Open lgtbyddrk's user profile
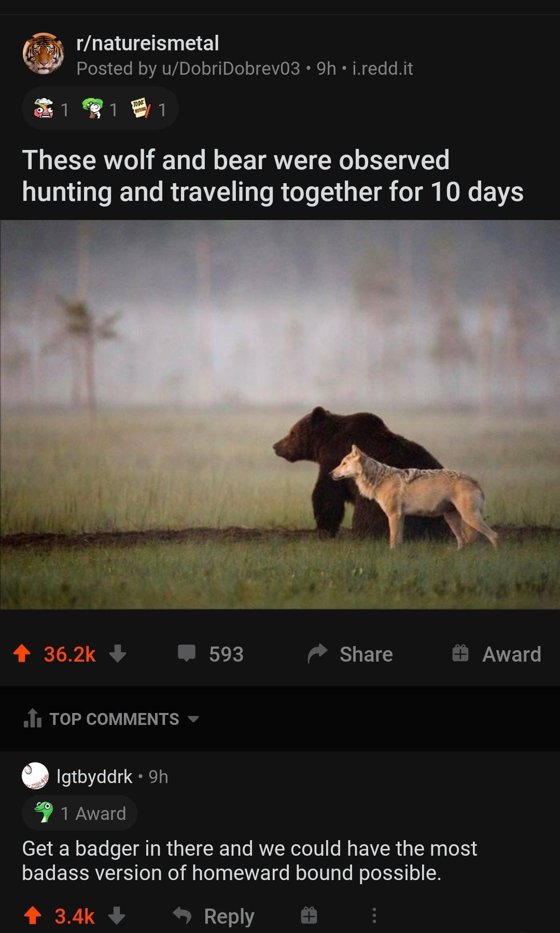Screen dimensions: 560x933 click(94, 776)
